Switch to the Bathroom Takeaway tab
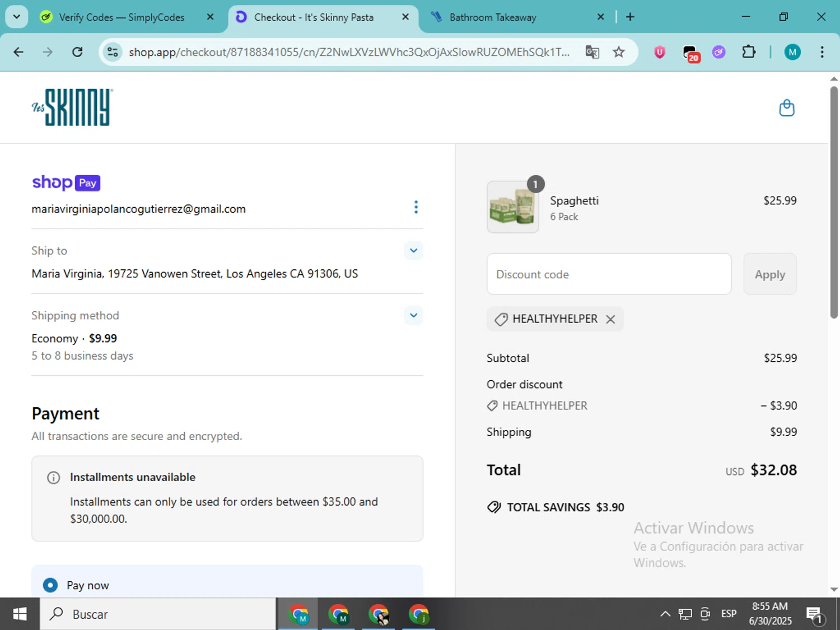The height and width of the screenshot is (630, 840). click(493, 17)
